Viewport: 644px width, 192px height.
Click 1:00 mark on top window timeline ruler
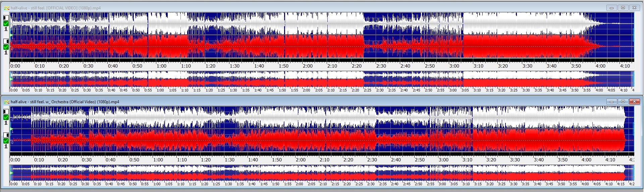161,66
